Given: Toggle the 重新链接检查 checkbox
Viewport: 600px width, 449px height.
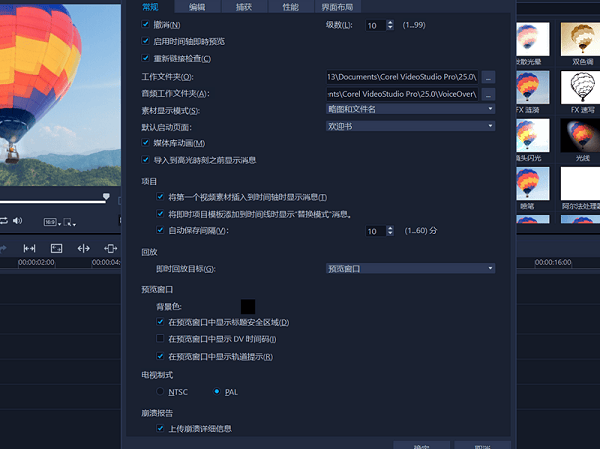Looking at the screenshot, I should click(145, 58).
